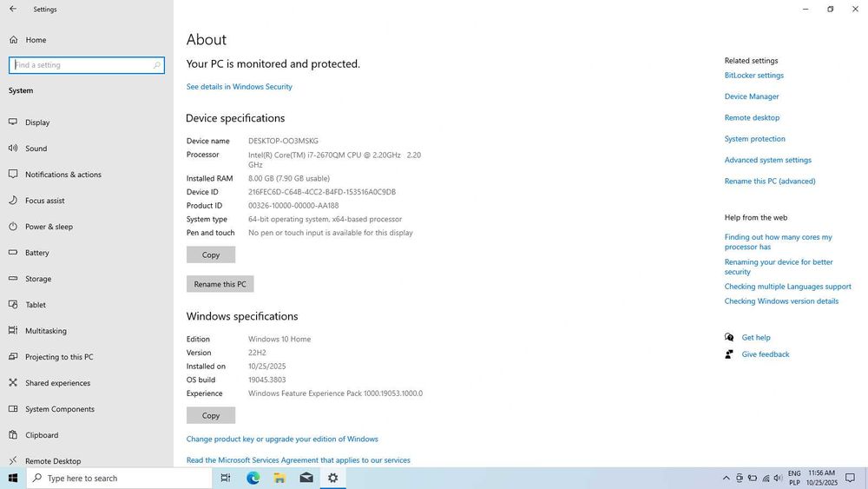Open Display settings

pyautogui.click(x=37, y=122)
